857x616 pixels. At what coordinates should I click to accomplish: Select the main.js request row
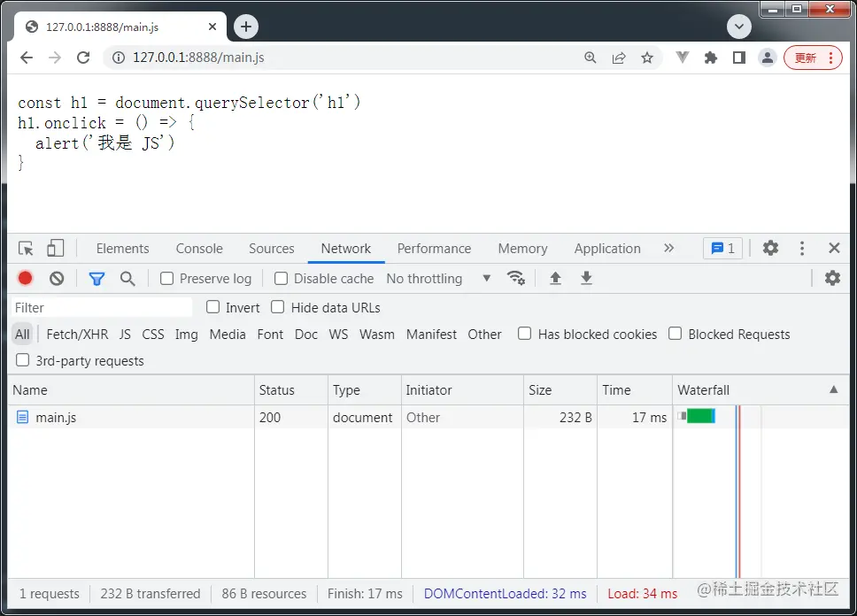coord(428,417)
